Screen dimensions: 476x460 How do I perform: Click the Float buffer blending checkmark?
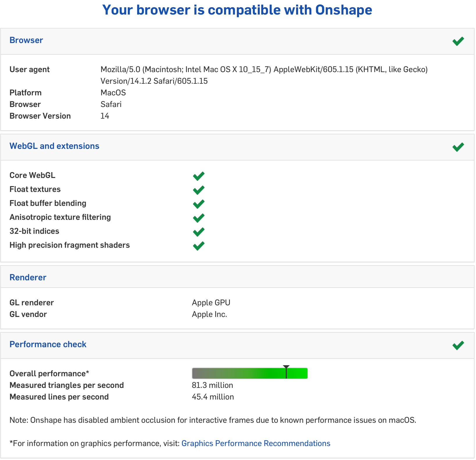(x=199, y=204)
